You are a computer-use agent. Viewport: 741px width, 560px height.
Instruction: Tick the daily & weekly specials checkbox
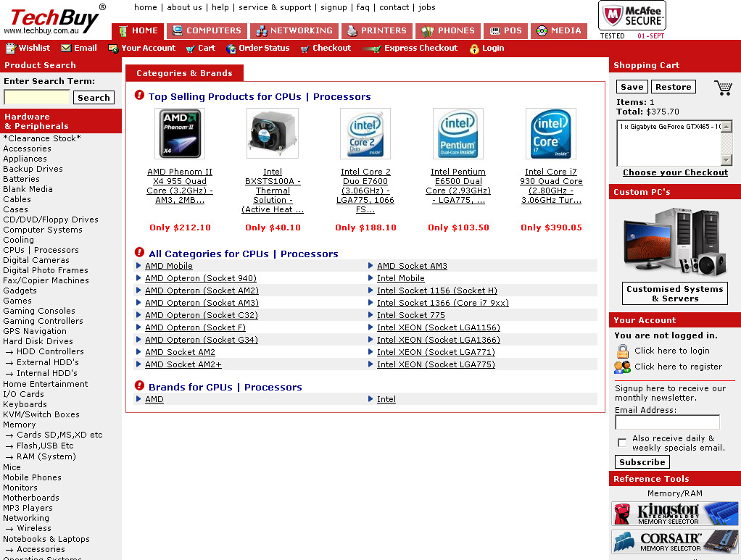click(622, 443)
